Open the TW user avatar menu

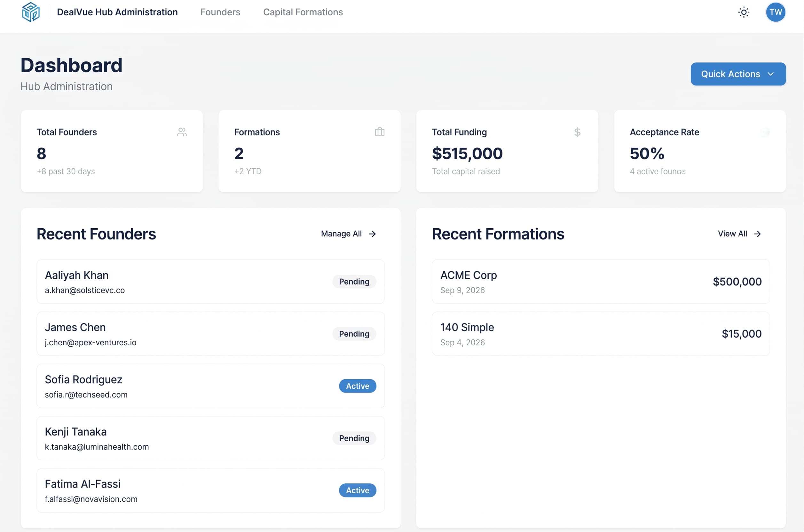coord(776,12)
